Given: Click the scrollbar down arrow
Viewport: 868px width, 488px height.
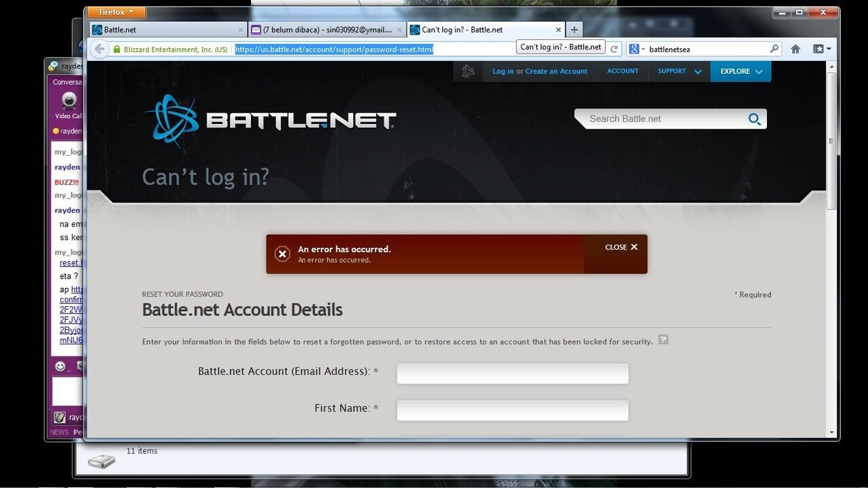Looking at the screenshot, I should tap(831, 432).
